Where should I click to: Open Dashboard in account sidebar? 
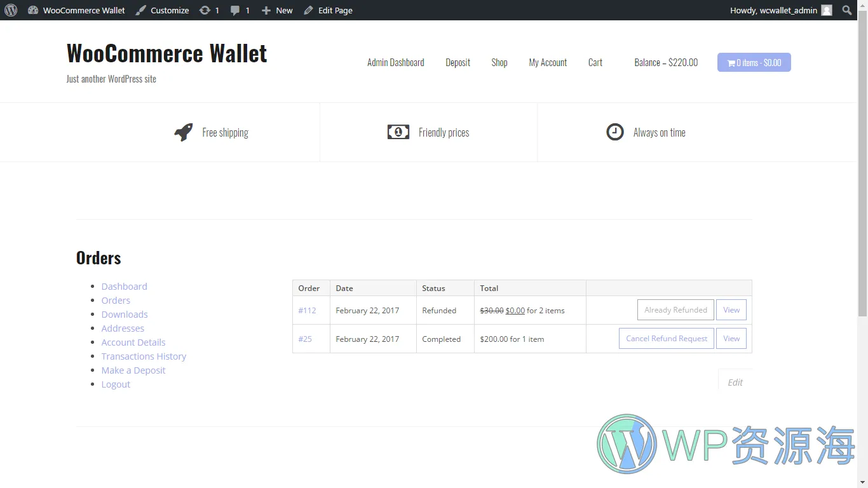[x=124, y=287]
